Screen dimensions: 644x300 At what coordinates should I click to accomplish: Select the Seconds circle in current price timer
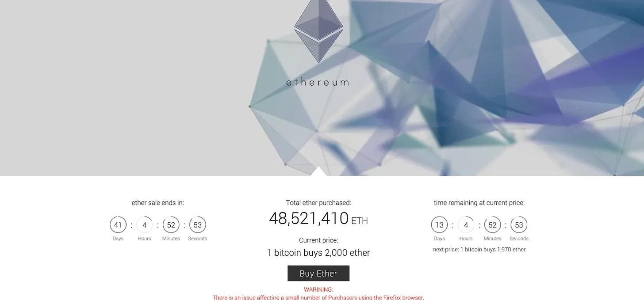(x=519, y=225)
